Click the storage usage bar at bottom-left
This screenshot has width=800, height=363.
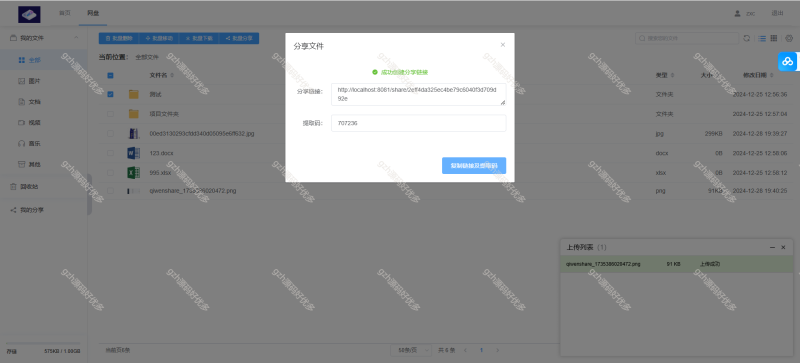[43, 344]
